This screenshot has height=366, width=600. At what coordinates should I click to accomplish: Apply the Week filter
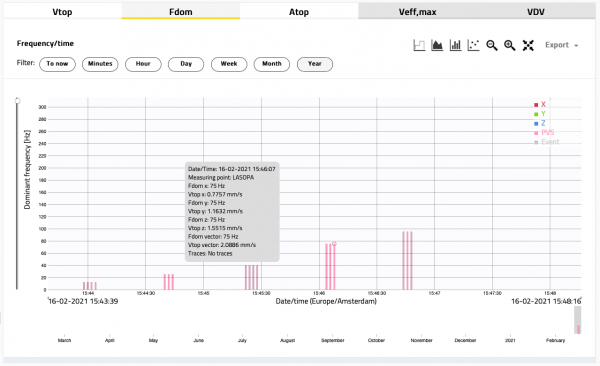tap(229, 64)
